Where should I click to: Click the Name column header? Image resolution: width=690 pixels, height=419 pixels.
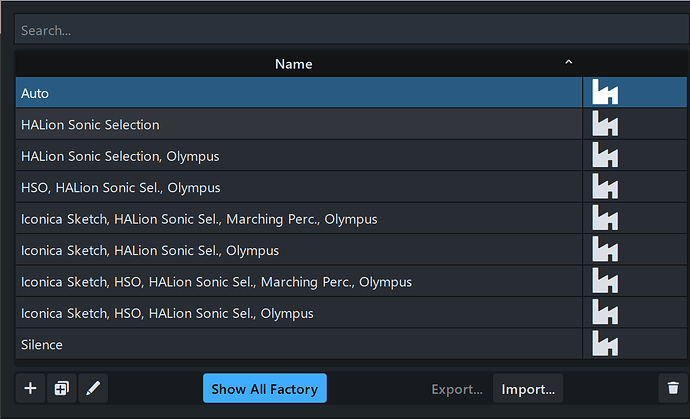pos(294,64)
